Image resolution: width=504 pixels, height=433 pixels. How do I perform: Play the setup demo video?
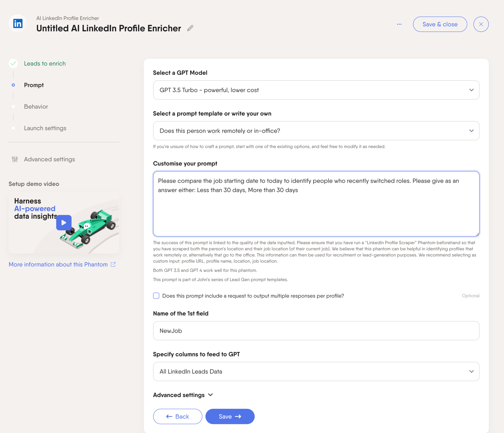point(64,223)
